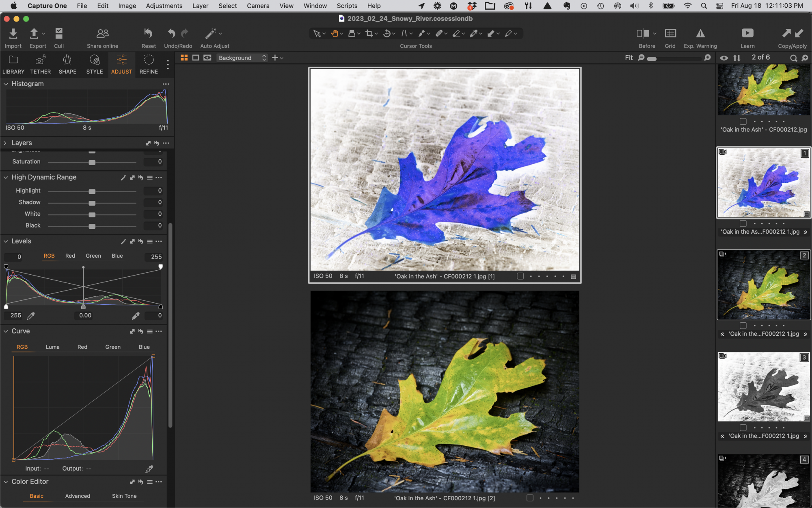
Task: Open the Background layer dropdown
Action: tap(242, 58)
